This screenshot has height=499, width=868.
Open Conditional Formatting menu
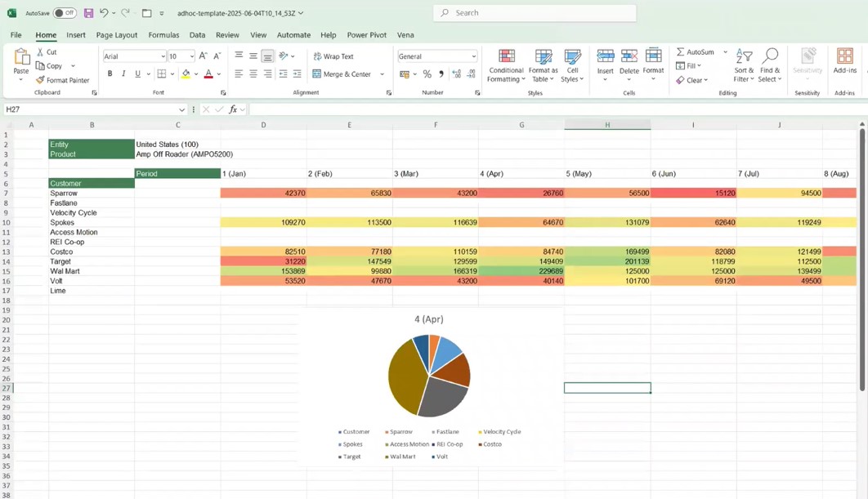[506, 65]
